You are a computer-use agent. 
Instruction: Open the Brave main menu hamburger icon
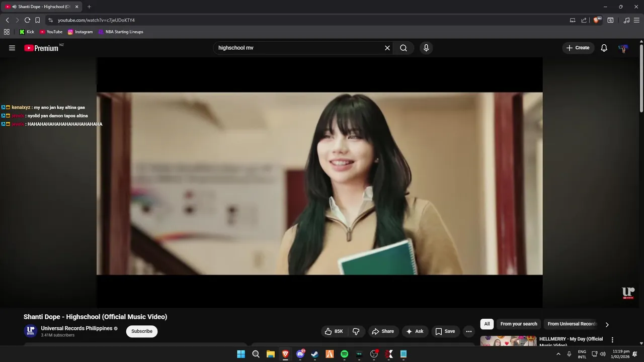637,20
